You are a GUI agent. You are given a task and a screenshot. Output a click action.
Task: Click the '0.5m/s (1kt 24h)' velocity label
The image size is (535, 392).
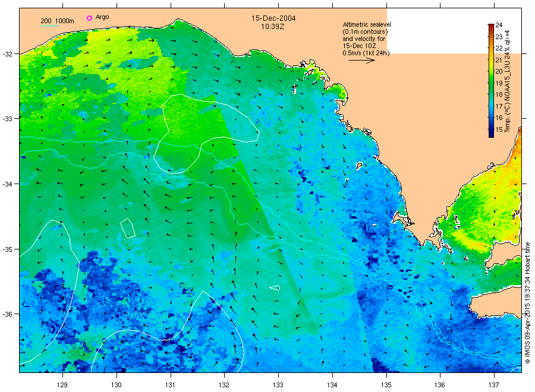point(366,53)
